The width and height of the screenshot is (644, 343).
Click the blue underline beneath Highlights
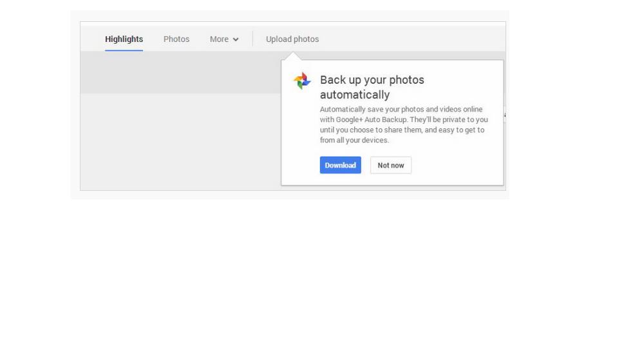point(124,50)
